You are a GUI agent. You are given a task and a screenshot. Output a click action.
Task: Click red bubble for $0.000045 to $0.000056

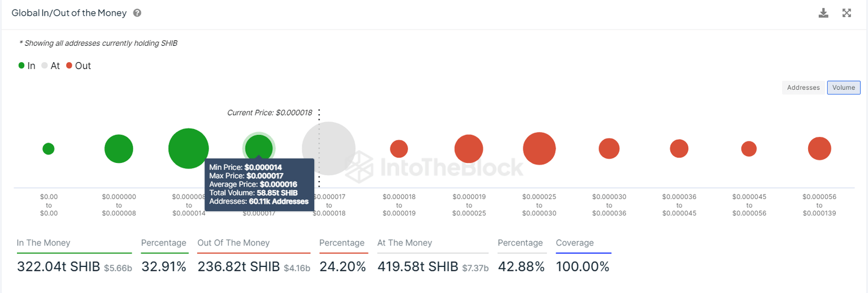(749, 149)
